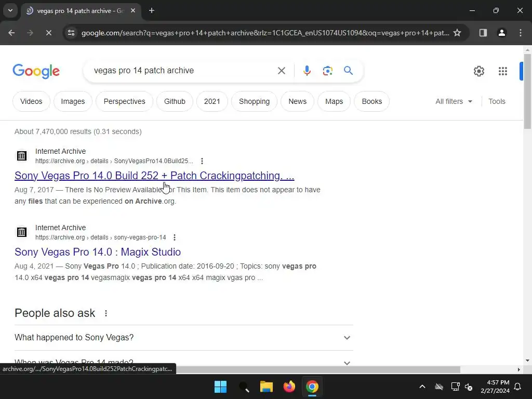Open File Explorer from the taskbar
This screenshot has height=399, width=532.
click(267, 387)
